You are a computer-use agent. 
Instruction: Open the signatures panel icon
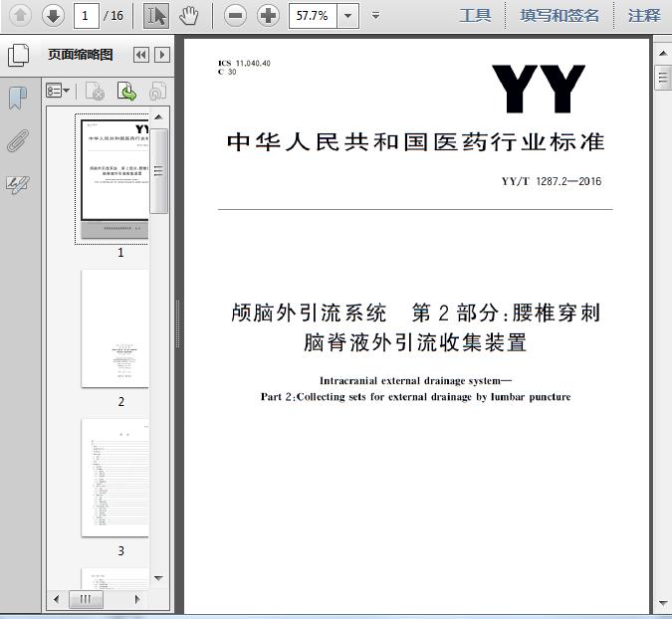coord(18,185)
